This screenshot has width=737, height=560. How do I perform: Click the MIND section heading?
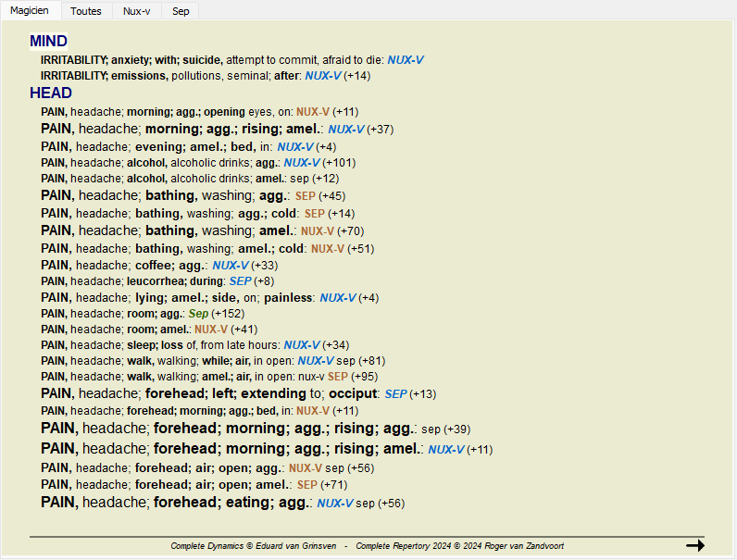point(48,42)
